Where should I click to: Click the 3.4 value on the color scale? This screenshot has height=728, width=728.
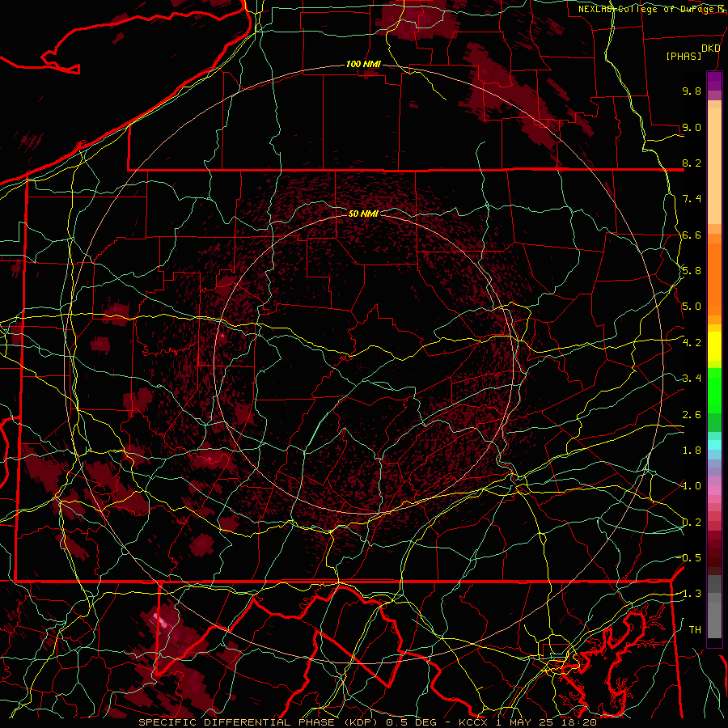(692, 379)
